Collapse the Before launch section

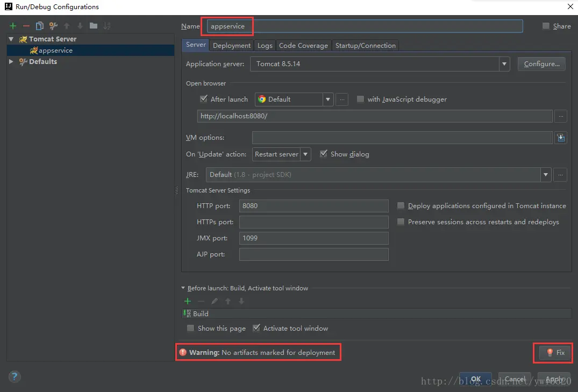(183, 288)
